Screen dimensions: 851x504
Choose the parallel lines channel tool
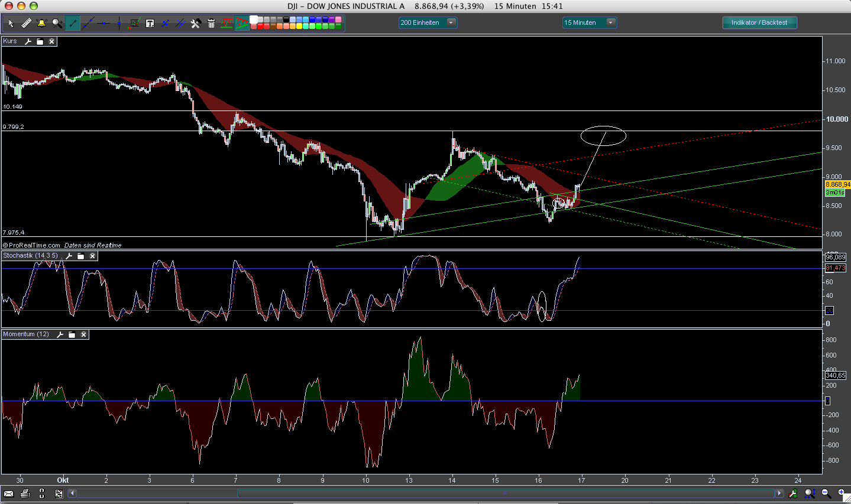click(180, 23)
